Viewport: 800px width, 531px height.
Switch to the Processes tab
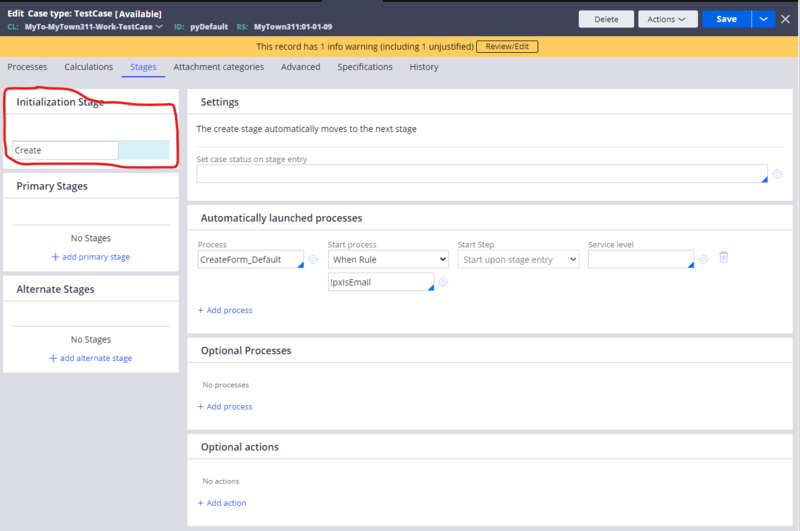click(x=27, y=67)
